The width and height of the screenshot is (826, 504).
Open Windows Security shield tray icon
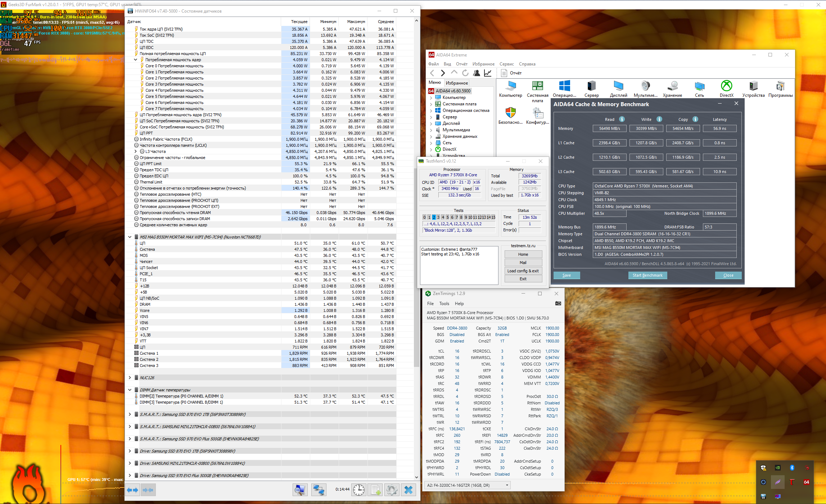[763, 468]
